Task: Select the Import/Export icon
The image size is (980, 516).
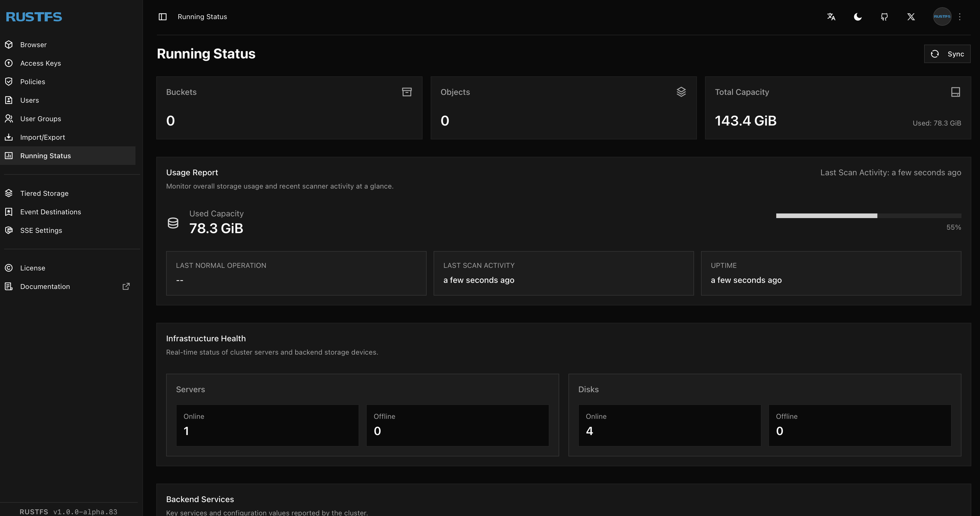Action: point(9,137)
